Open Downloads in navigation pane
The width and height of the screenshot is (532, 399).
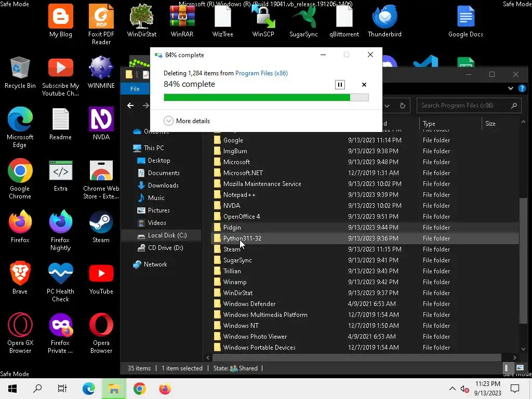(163, 185)
